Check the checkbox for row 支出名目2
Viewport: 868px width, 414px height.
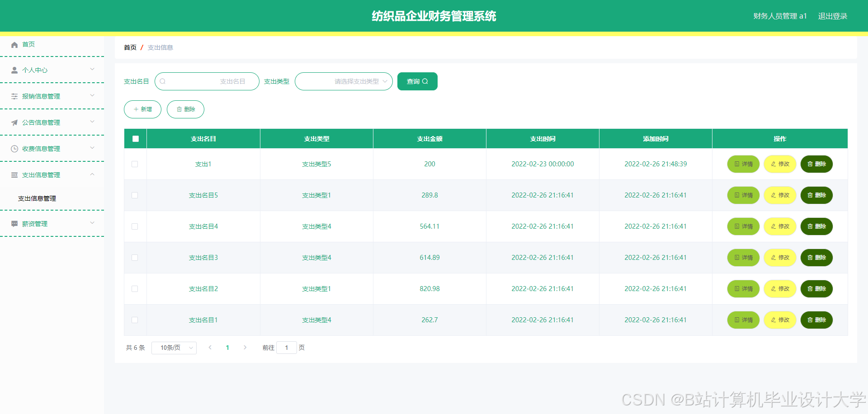[135, 289]
